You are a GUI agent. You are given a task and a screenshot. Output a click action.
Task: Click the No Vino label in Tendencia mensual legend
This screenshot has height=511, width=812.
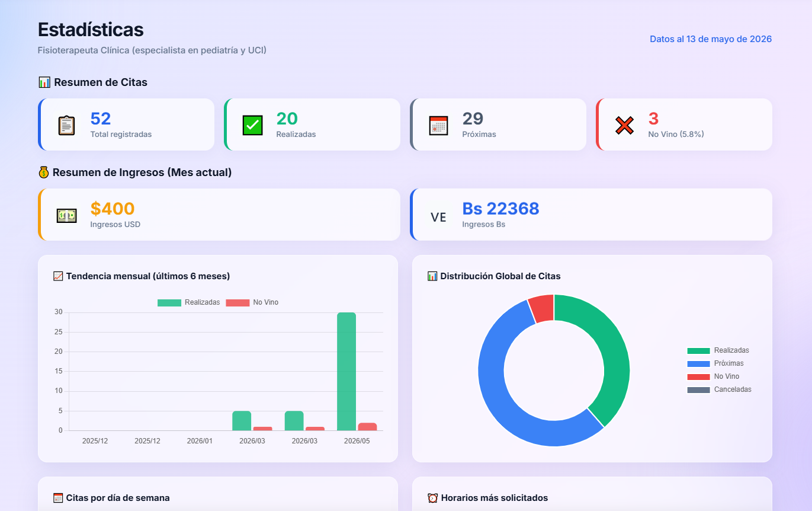[x=265, y=302]
